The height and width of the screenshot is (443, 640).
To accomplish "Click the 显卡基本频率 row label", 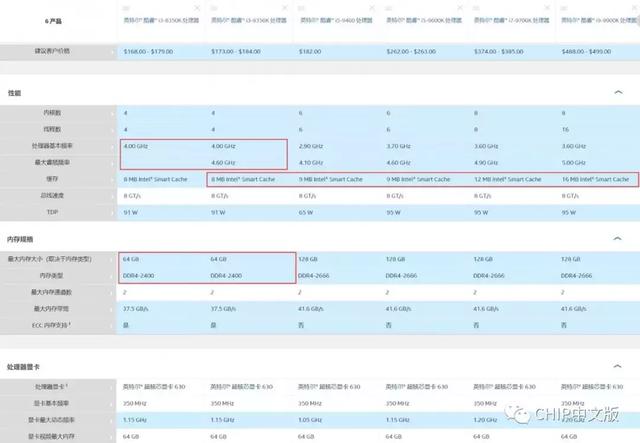I will tap(51, 403).
